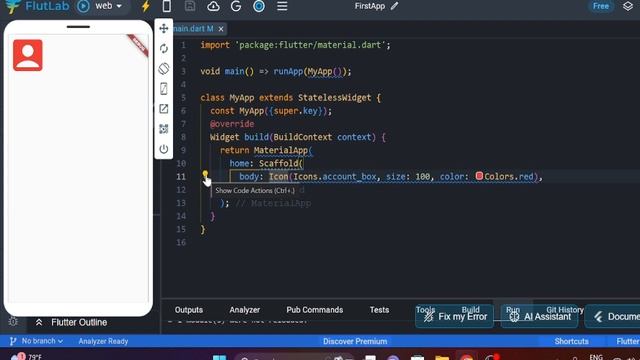Click the ENG language indicator
Image resolution: width=640 pixels, height=360 pixels.
pyautogui.click(x=596, y=357)
